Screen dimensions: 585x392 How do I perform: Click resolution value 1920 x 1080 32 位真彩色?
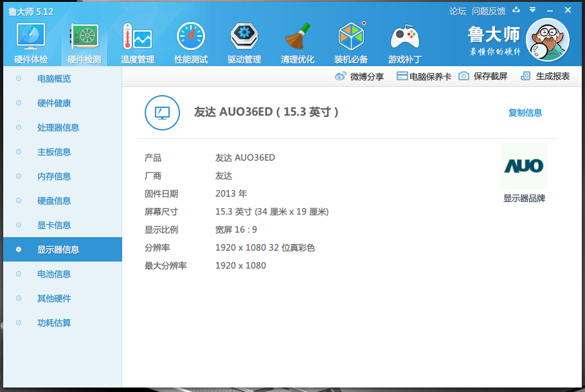pos(265,247)
